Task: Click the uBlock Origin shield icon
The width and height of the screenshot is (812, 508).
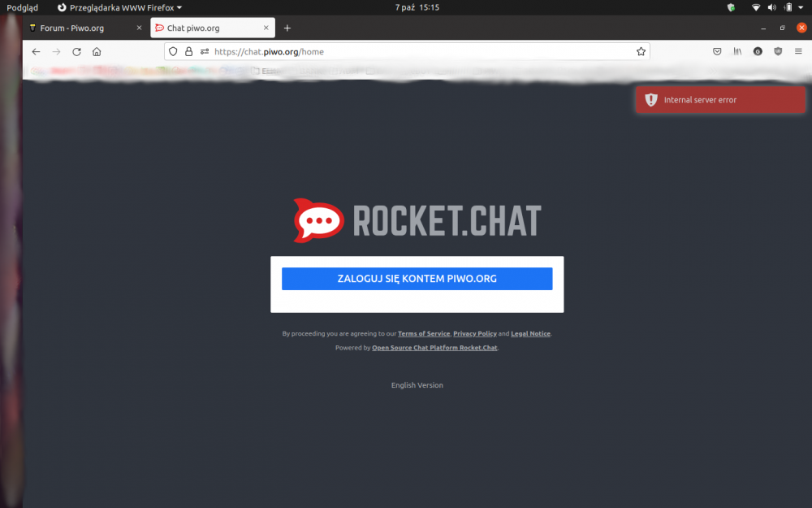Action: click(x=778, y=51)
